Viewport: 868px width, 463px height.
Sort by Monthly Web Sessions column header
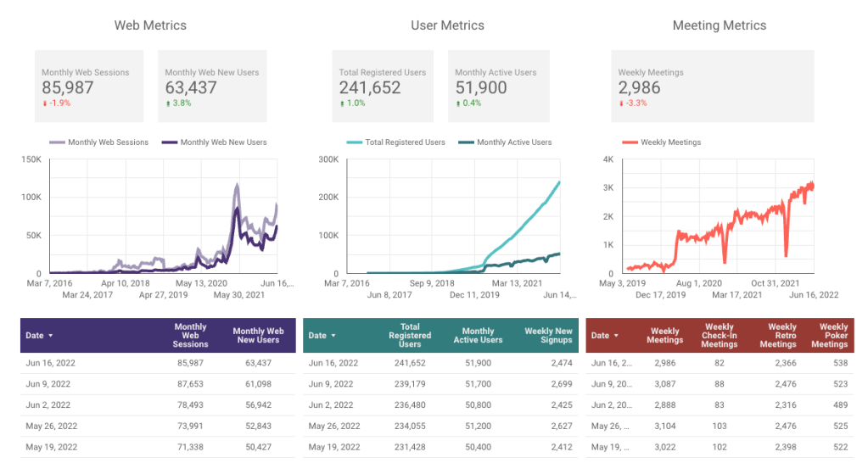190,335
